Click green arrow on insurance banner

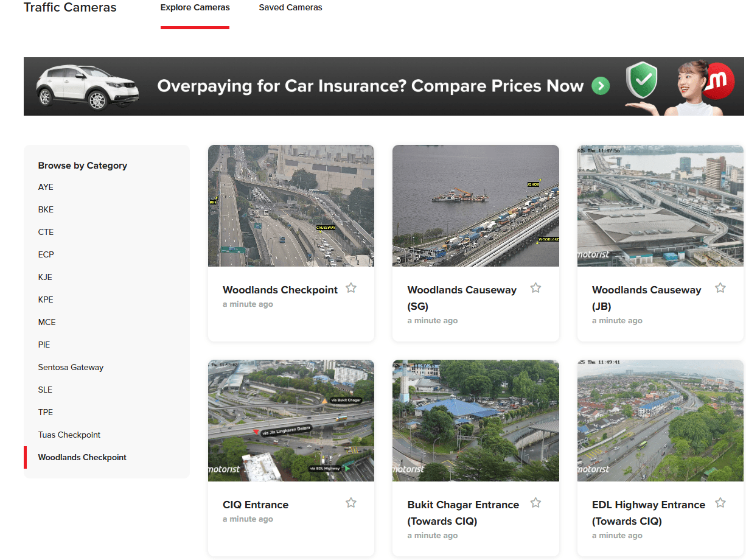(x=601, y=86)
